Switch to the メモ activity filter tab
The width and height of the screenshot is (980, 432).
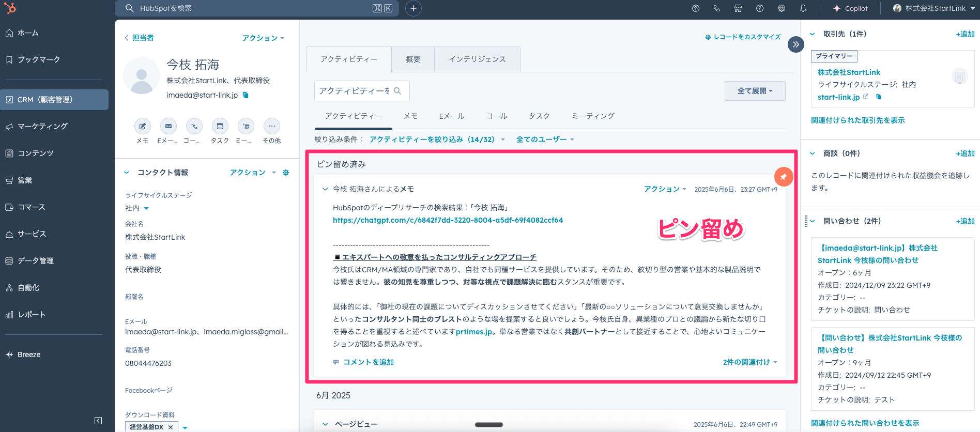point(410,116)
